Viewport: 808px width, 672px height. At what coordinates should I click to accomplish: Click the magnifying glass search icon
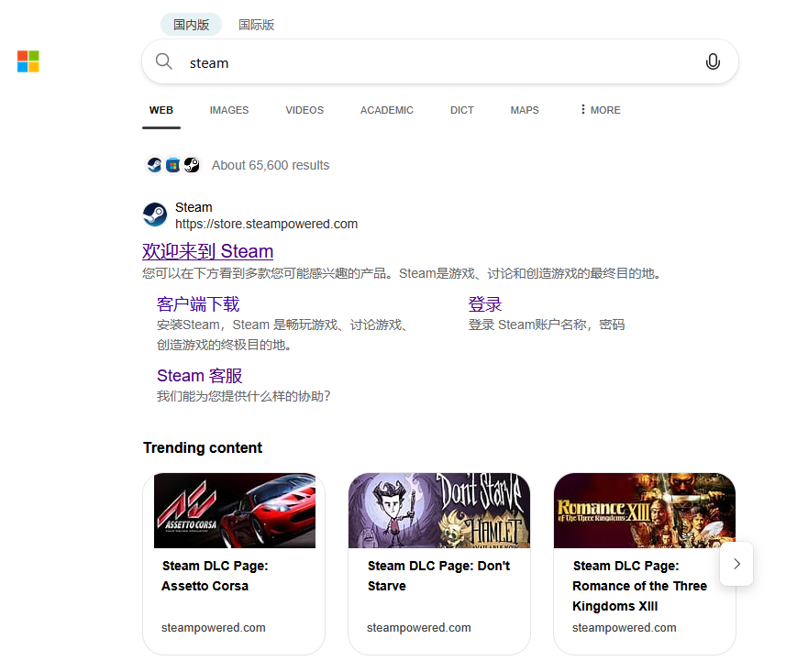(x=164, y=61)
